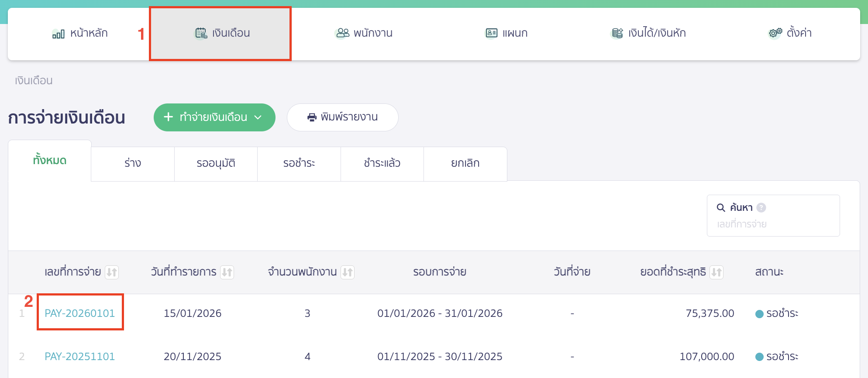The height and width of the screenshot is (378, 868).
Task: Open payment PAY-20251101 link
Action: [80, 357]
